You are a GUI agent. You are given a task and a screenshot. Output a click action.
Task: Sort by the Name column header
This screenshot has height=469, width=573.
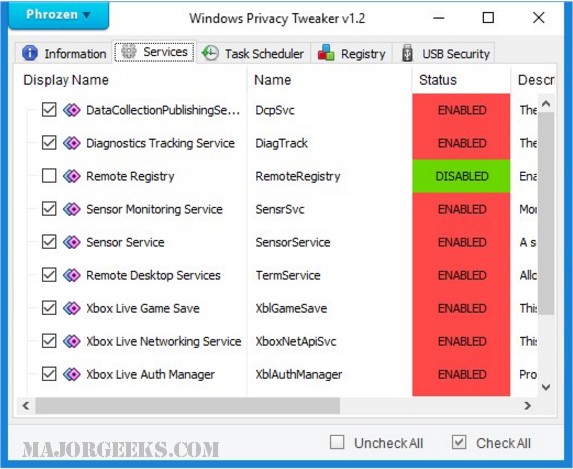pos(330,80)
